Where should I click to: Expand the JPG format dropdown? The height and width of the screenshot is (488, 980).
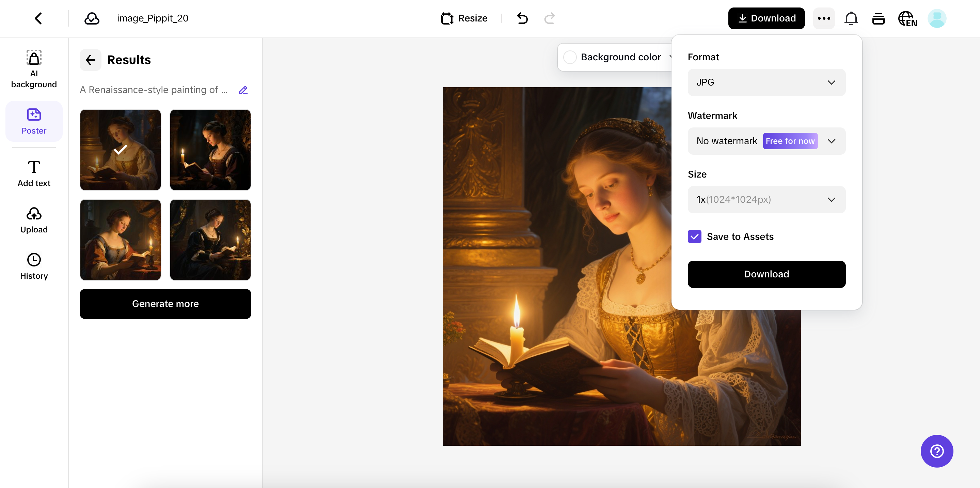766,82
